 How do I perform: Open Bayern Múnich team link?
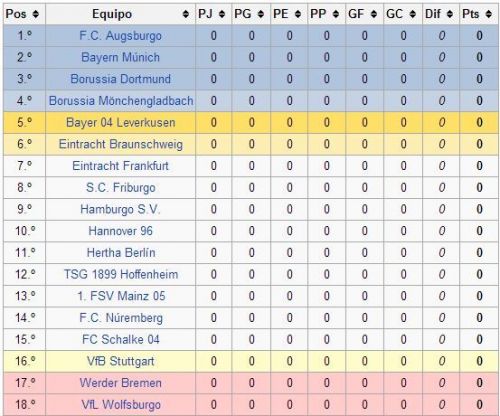120,57
